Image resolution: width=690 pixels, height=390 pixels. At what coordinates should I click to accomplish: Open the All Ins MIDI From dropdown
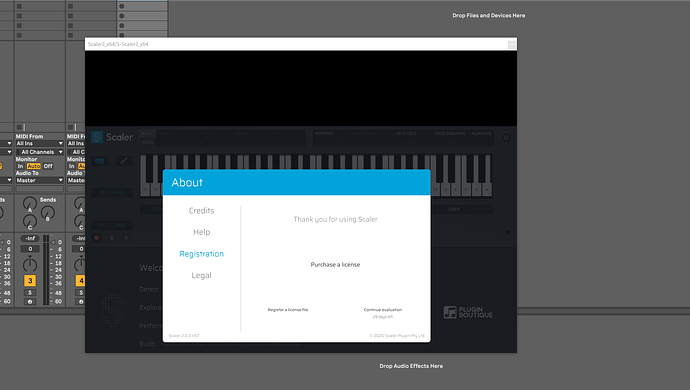coord(40,143)
